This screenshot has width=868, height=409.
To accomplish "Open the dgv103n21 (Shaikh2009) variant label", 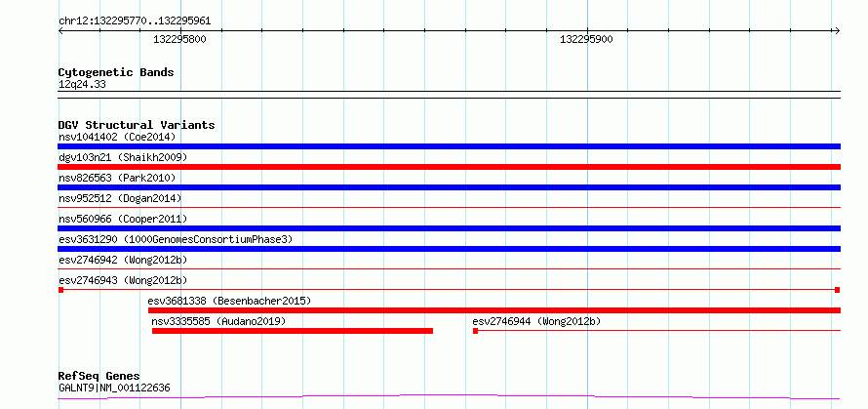I will tap(123, 157).
